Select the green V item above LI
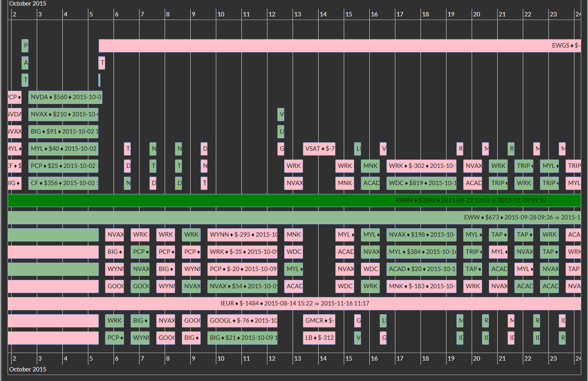Screen dimensions: 588x381 click(x=281, y=114)
